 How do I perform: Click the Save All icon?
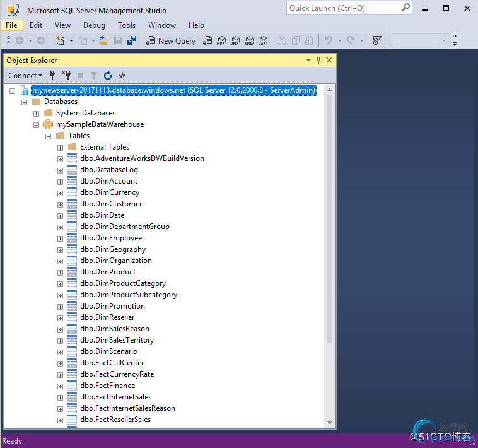[x=132, y=40]
